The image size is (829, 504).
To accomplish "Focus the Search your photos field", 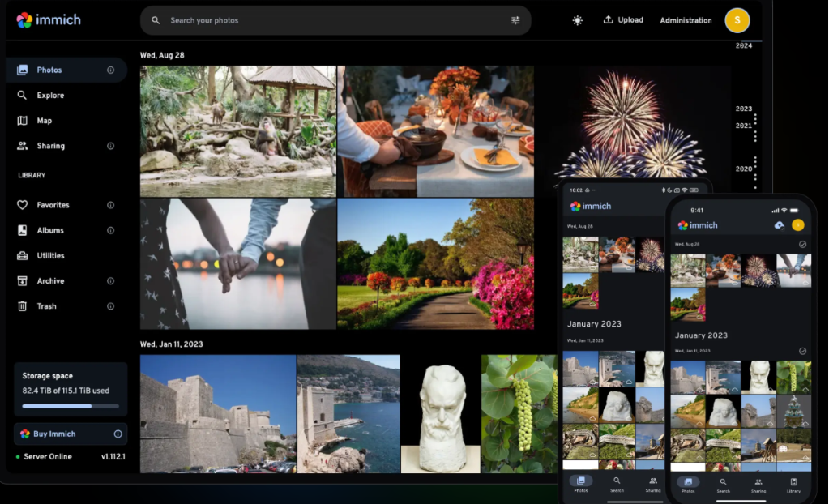I will [x=335, y=20].
